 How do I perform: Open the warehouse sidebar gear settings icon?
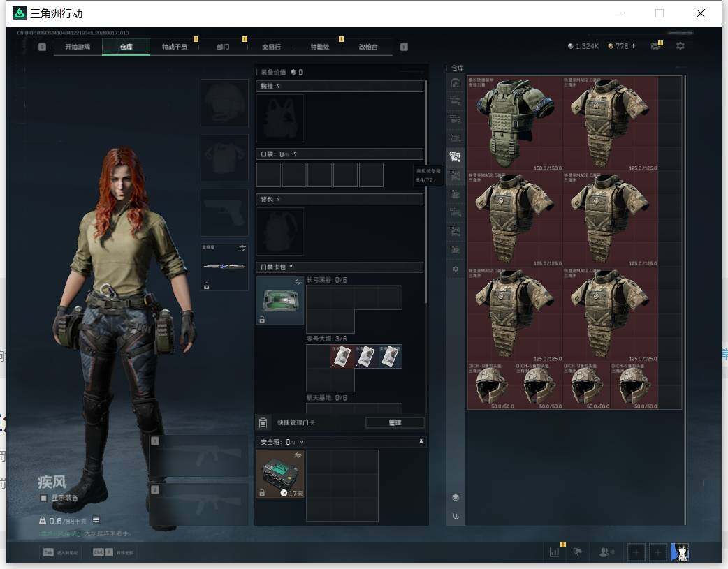(456, 269)
